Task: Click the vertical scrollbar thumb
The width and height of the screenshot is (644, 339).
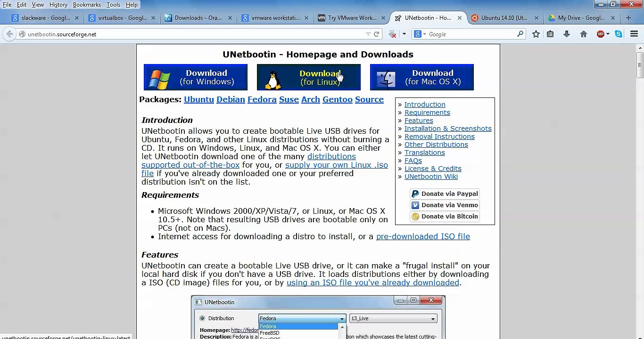Action: pyautogui.click(x=640, y=65)
